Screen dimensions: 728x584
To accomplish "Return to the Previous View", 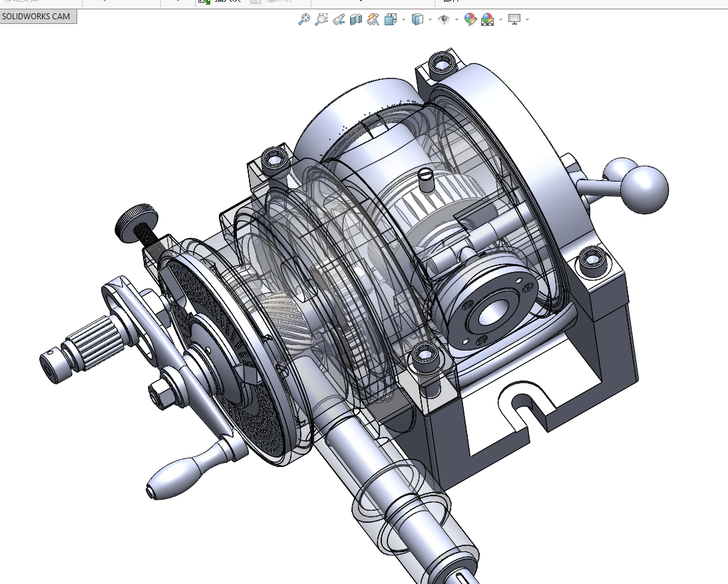I will click(339, 19).
